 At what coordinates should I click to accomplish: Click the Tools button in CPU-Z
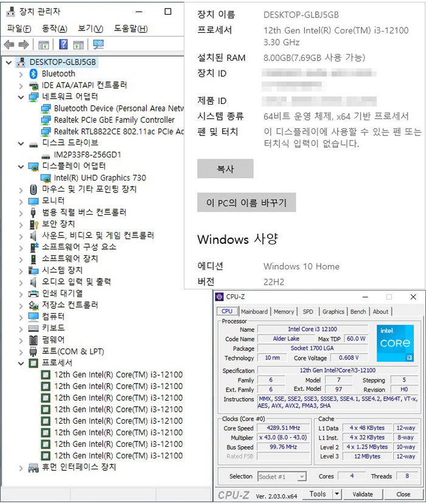(318, 494)
